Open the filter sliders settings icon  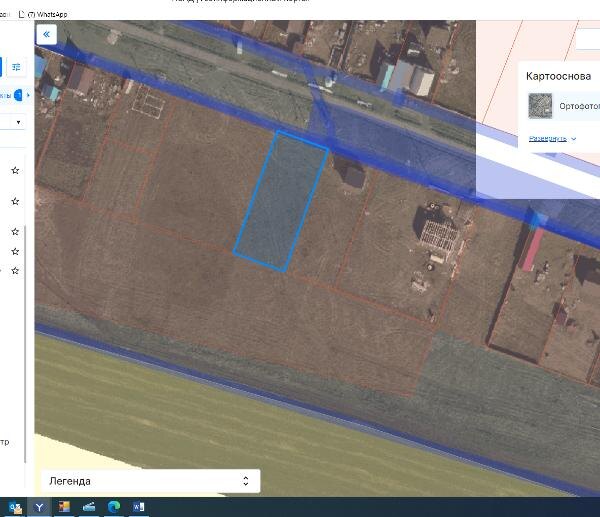point(16,67)
